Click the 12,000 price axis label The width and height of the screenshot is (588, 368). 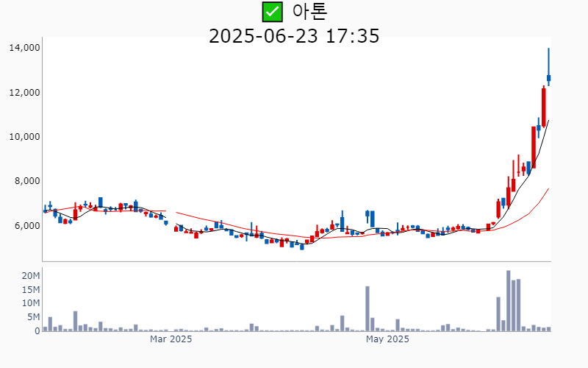tap(25, 93)
